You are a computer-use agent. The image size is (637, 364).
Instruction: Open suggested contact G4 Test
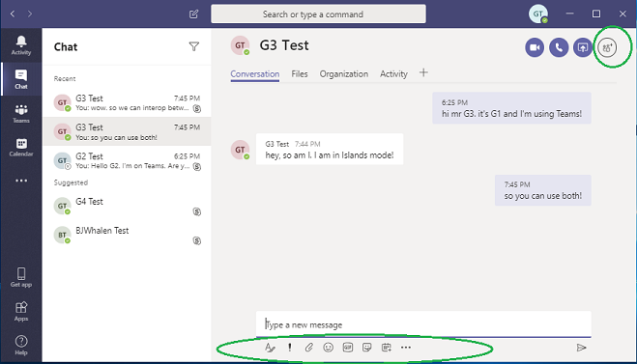(x=127, y=206)
